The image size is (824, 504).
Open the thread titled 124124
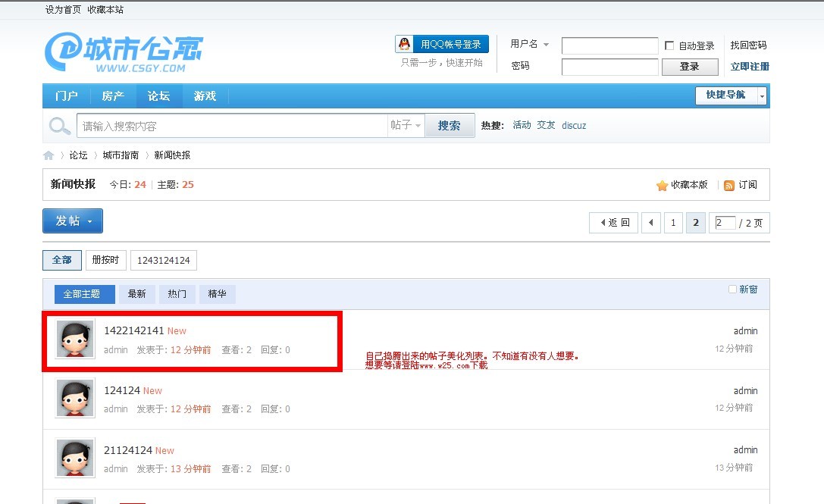123,390
